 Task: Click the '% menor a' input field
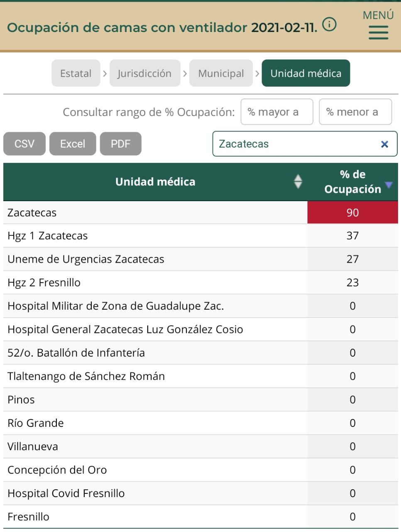pyautogui.click(x=355, y=112)
